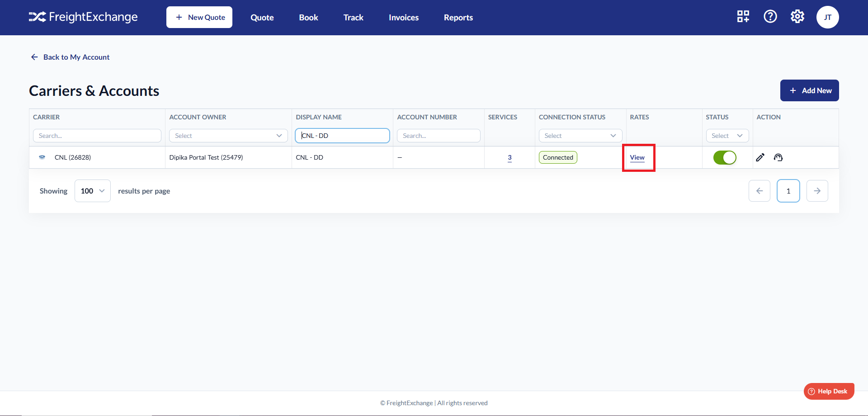The width and height of the screenshot is (868, 416).
Task: Select page 1 in pagination
Action: 788,191
